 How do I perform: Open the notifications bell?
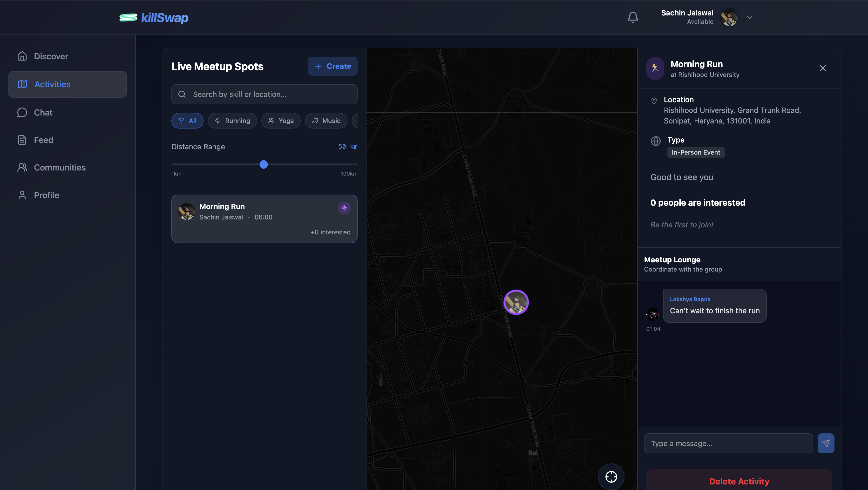click(x=633, y=17)
